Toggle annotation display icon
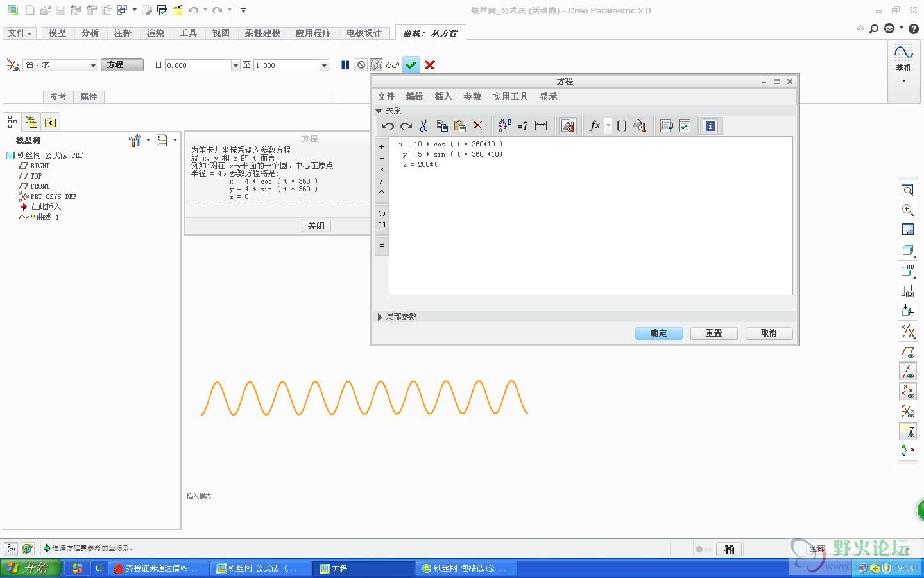The width and height of the screenshot is (924, 578). (907, 431)
